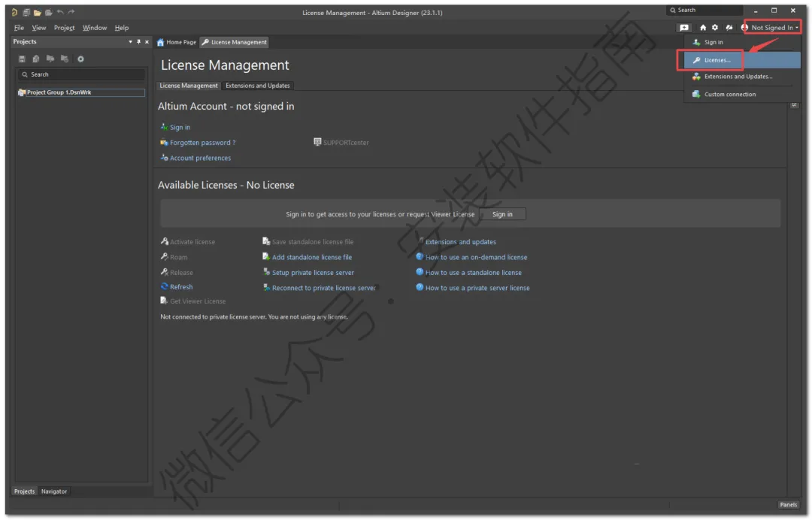The height and width of the screenshot is (520, 812).
Task: Open the View menu
Action: tap(39, 27)
